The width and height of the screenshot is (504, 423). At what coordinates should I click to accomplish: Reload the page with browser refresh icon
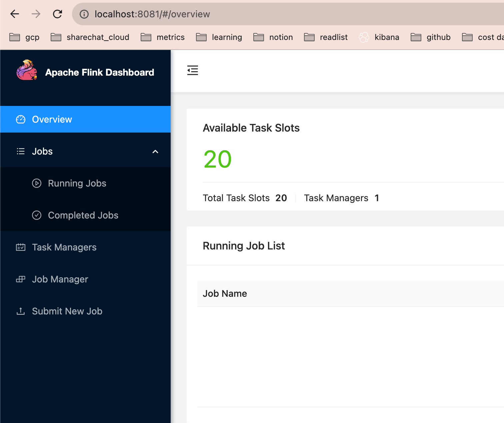57,14
